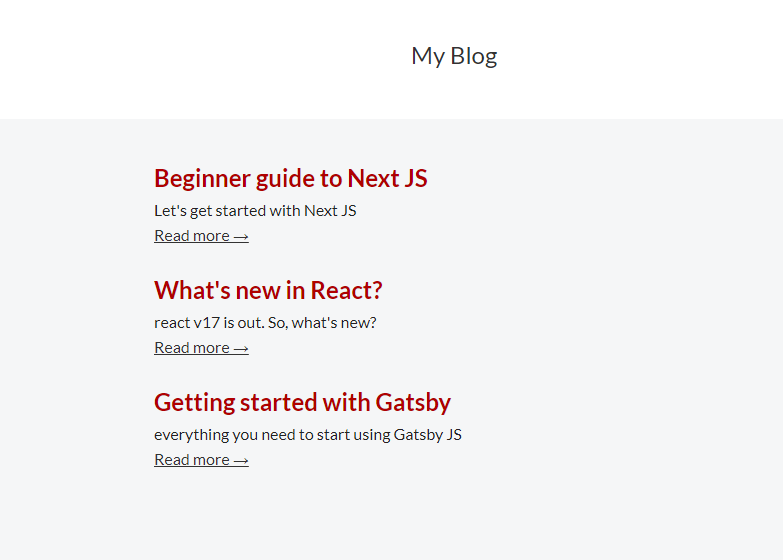Viewport: 783px width, 560px height.
Task: Click the word "Gatsby" in the third heading
Action: click(413, 403)
